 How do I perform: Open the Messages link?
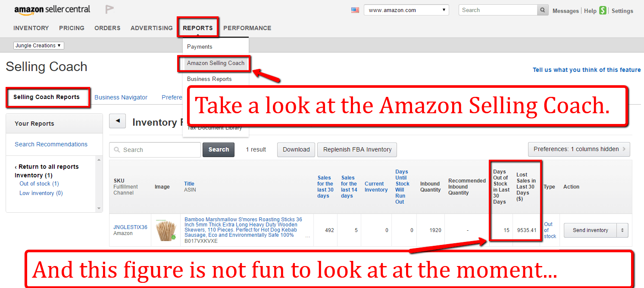click(x=566, y=11)
